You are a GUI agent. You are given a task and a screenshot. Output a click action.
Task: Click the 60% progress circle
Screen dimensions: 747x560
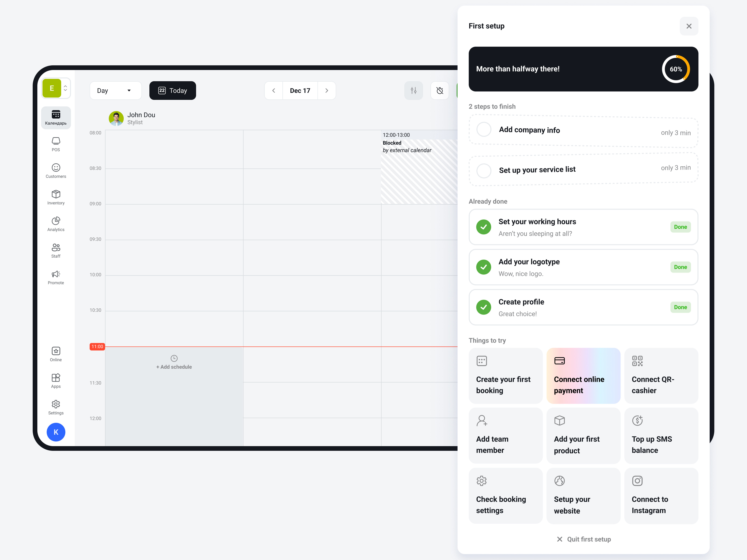pyautogui.click(x=676, y=69)
